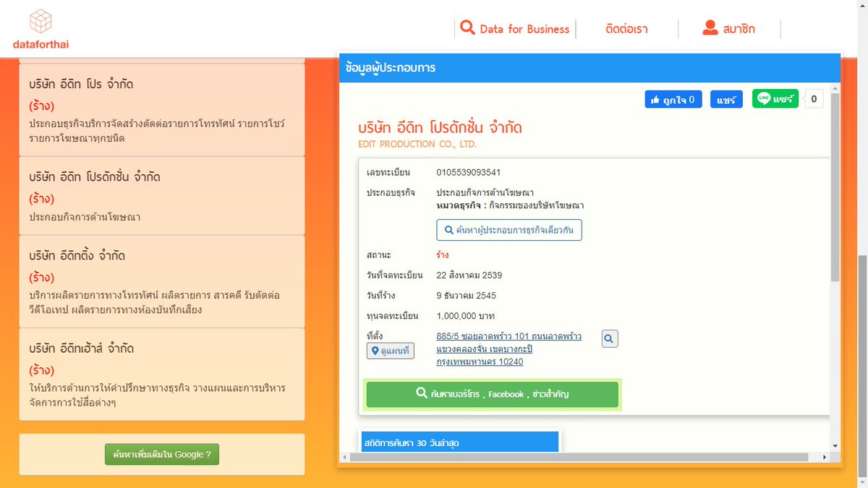The image size is (868, 488).
Task: Click the LINE share count box
Action: point(814,99)
